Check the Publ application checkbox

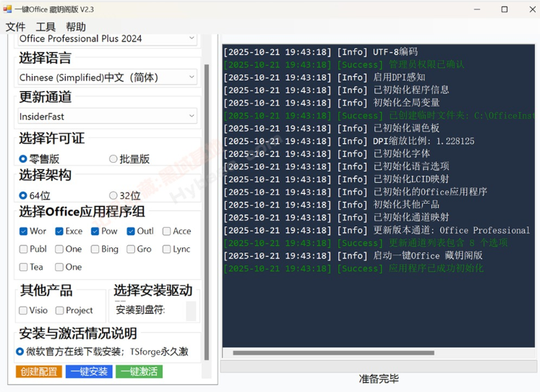(23, 249)
